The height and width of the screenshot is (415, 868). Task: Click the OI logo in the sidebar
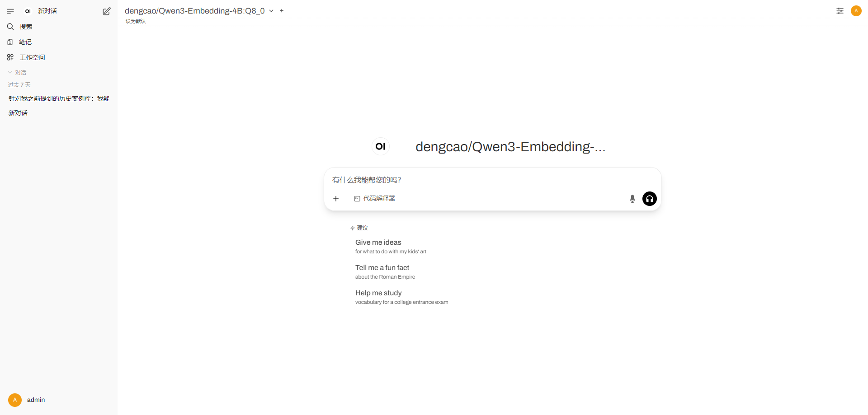pos(28,11)
